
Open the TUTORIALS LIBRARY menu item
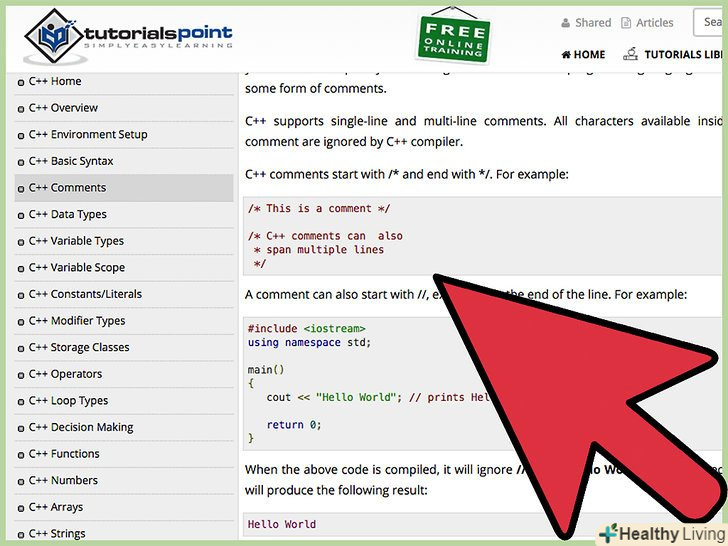point(673,54)
